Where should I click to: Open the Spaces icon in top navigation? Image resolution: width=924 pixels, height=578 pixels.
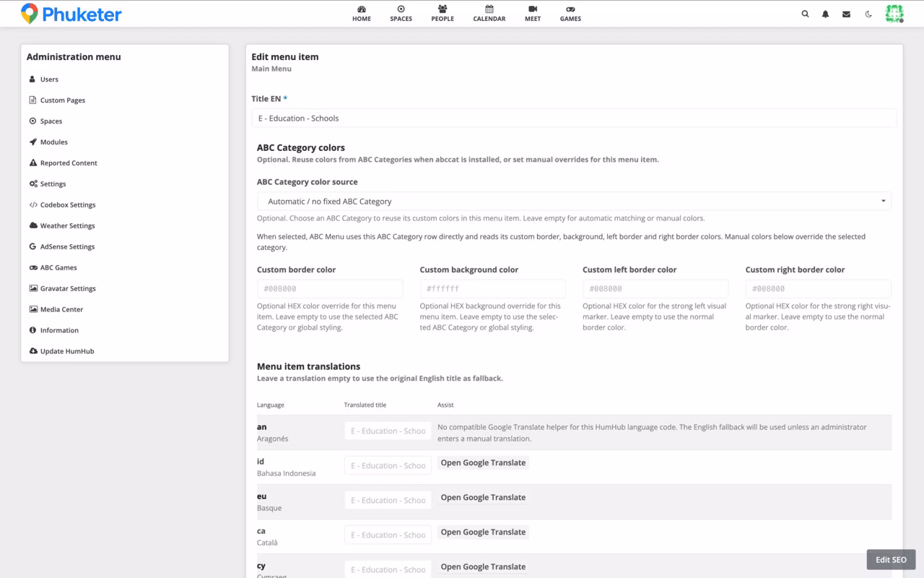[x=401, y=9]
